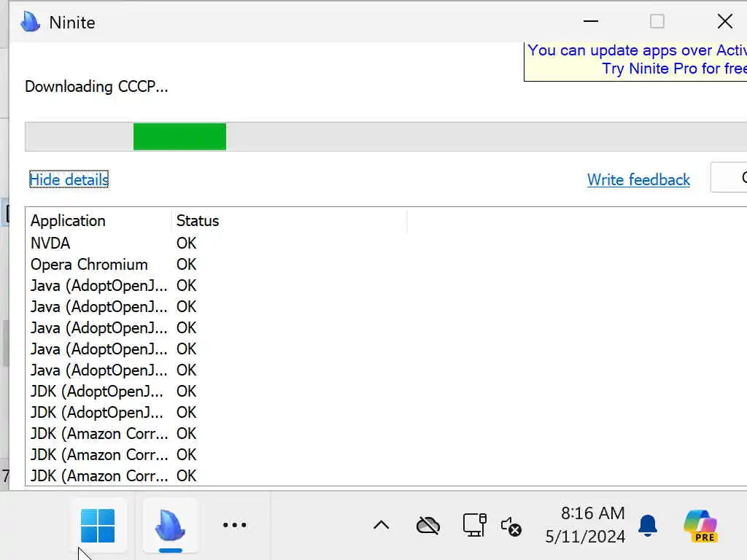Click the Application column header
Screen dimensions: 747x560
coord(98,220)
